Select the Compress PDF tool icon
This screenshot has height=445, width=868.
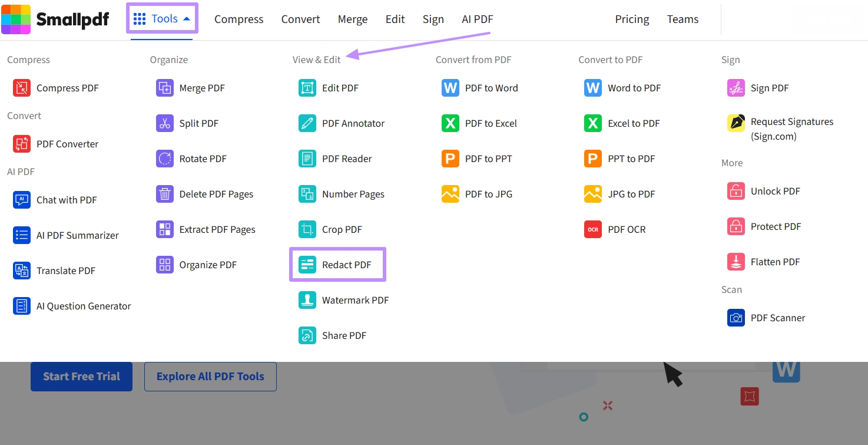pyautogui.click(x=21, y=87)
